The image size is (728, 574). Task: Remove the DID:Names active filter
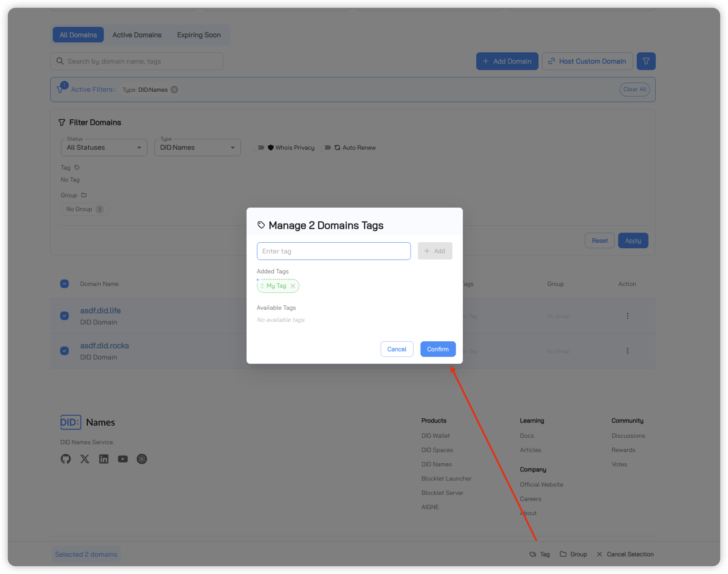click(174, 90)
